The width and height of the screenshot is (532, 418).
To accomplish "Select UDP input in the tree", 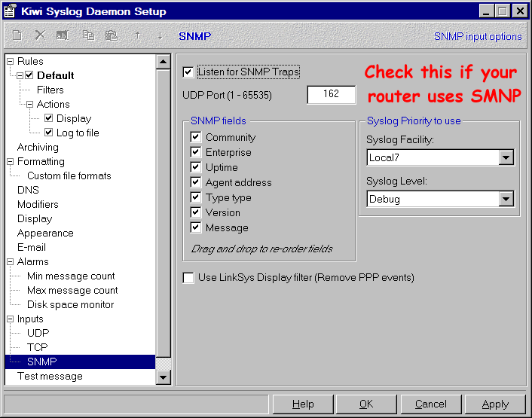I will pyautogui.click(x=38, y=333).
